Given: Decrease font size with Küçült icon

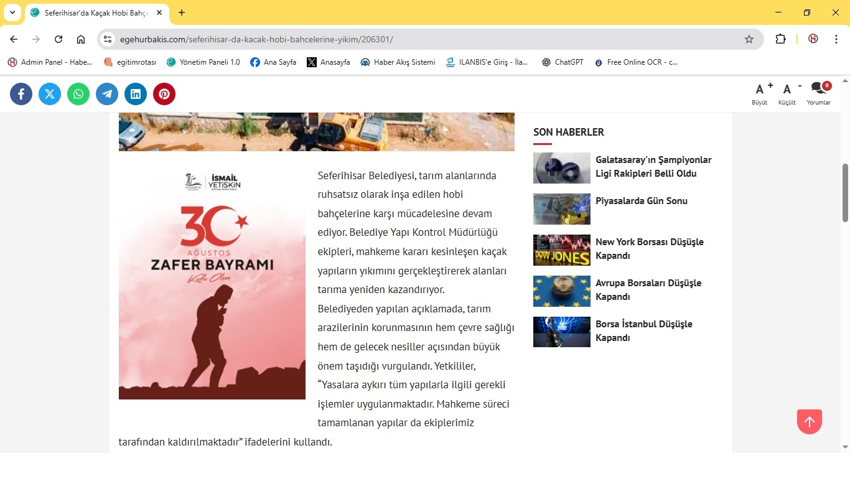Looking at the screenshot, I should coord(787,93).
